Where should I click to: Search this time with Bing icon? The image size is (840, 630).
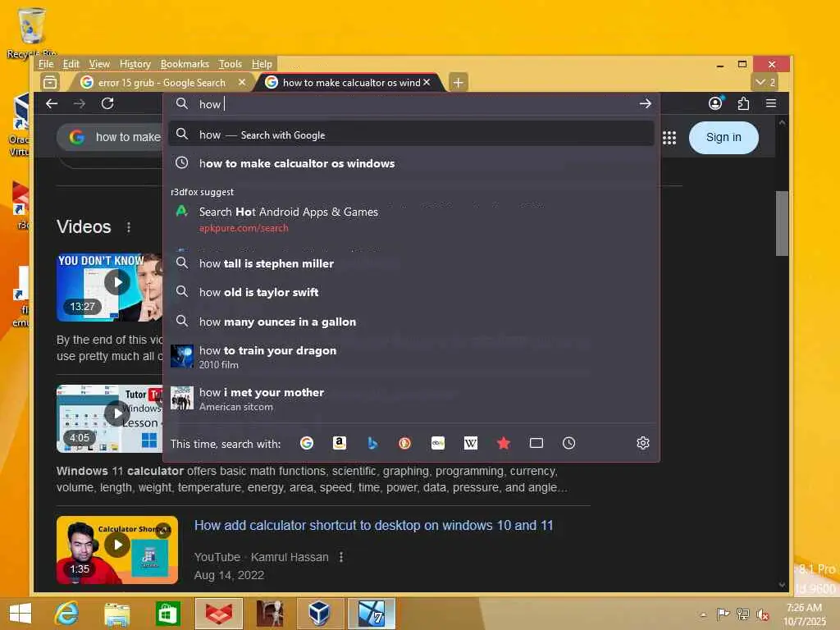(x=372, y=443)
